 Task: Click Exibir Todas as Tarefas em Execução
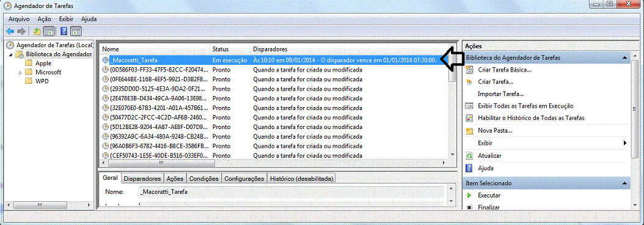525,106
